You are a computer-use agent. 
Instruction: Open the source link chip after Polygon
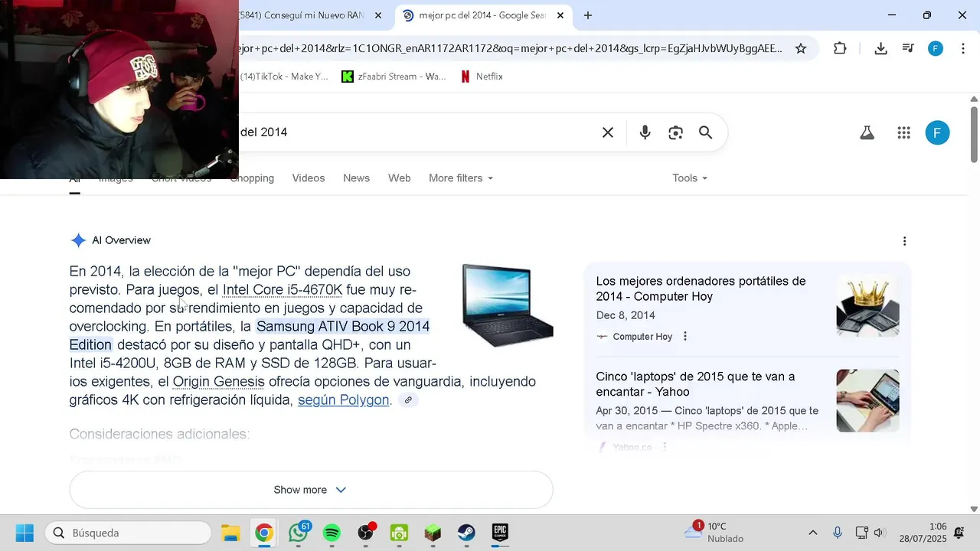(408, 400)
